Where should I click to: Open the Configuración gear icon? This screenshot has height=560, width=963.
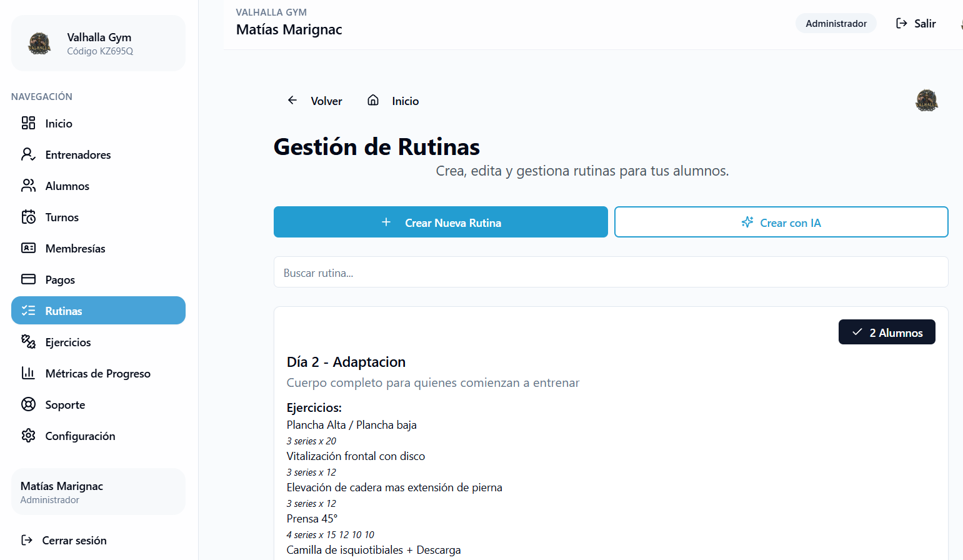tap(28, 436)
